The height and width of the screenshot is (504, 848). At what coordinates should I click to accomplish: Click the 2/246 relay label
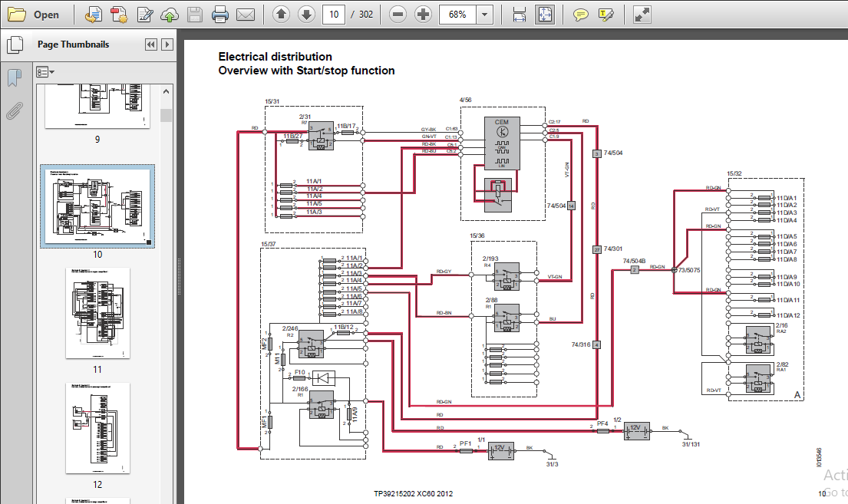(x=290, y=329)
